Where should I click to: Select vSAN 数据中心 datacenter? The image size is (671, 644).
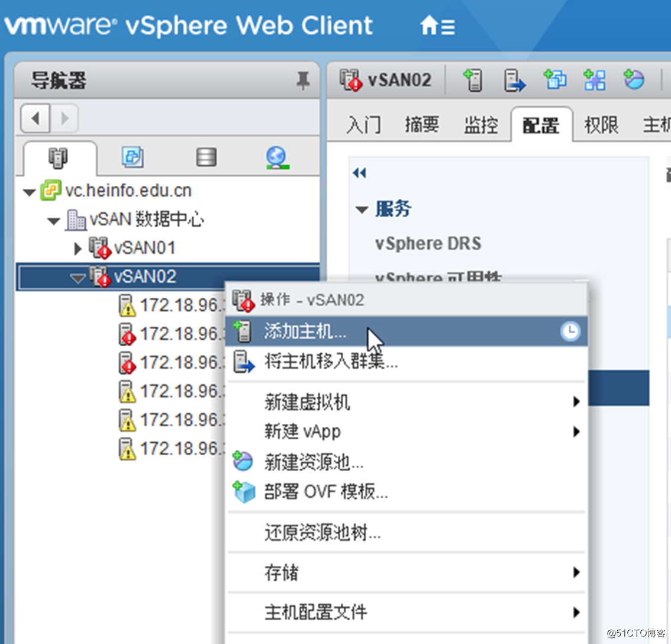[x=147, y=219]
